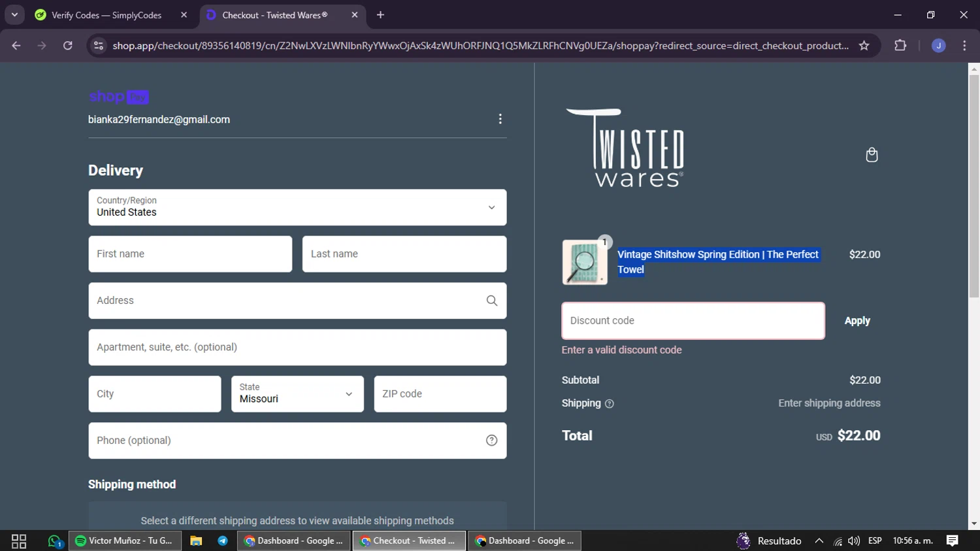Open the Shop Pay account options menu
Screen dimensions: 980x551
500,119
